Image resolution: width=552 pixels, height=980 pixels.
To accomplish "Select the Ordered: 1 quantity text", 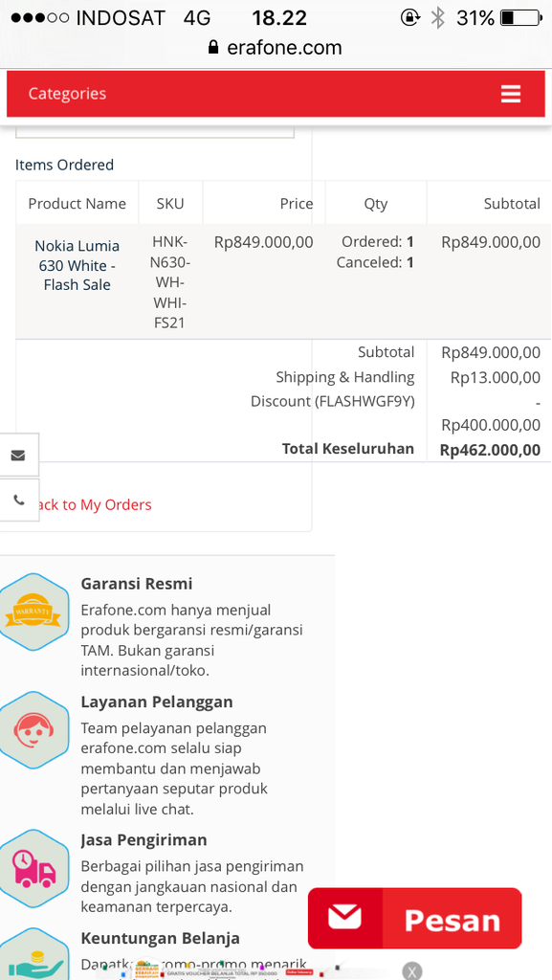I will 378,242.
